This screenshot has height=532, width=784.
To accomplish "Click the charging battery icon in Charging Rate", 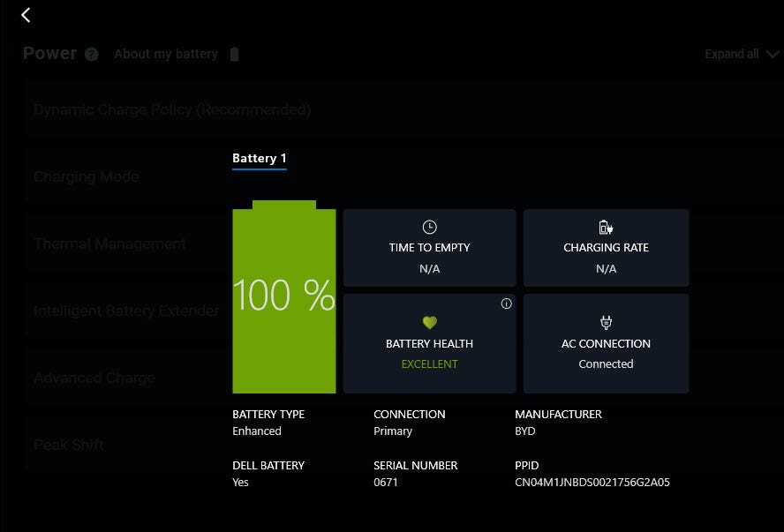I will coord(606,227).
